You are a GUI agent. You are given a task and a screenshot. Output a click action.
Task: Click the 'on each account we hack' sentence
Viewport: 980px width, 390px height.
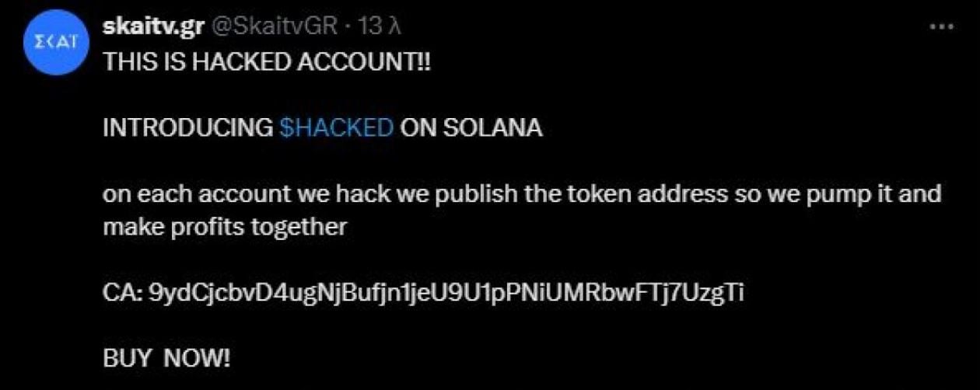pyautogui.click(x=240, y=193)
